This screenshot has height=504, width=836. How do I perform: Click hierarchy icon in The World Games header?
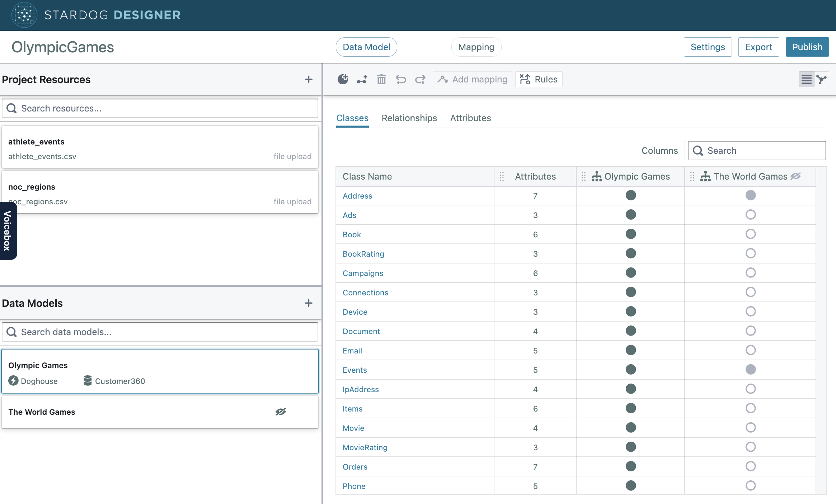click(705, 176)
